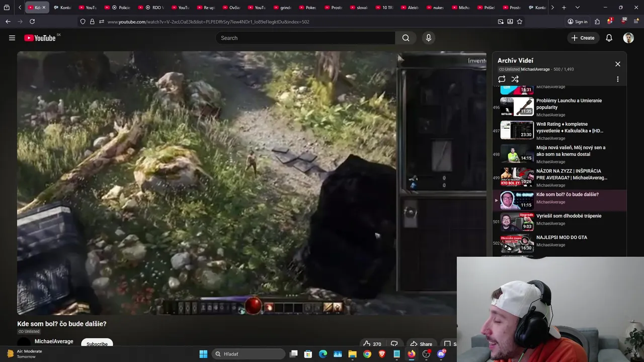
Task: Play 'NÁZOR NA ZYZZ' playlist video
Action: [560, 177]
